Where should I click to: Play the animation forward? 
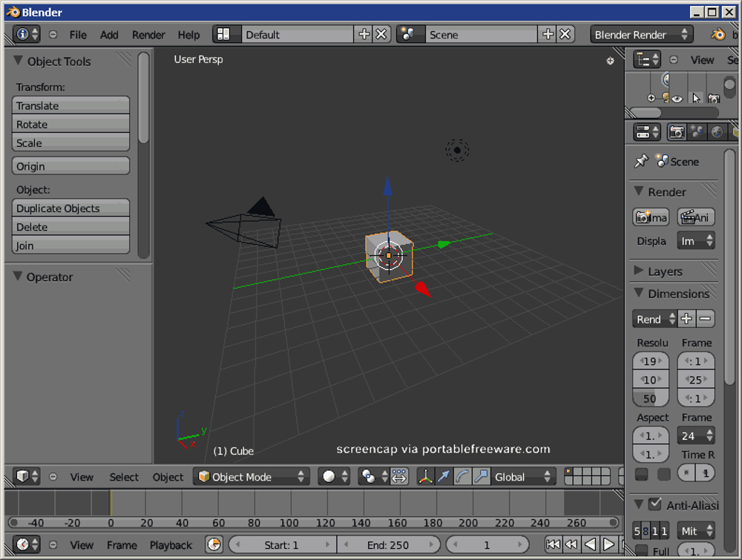[x=608, y=544]
